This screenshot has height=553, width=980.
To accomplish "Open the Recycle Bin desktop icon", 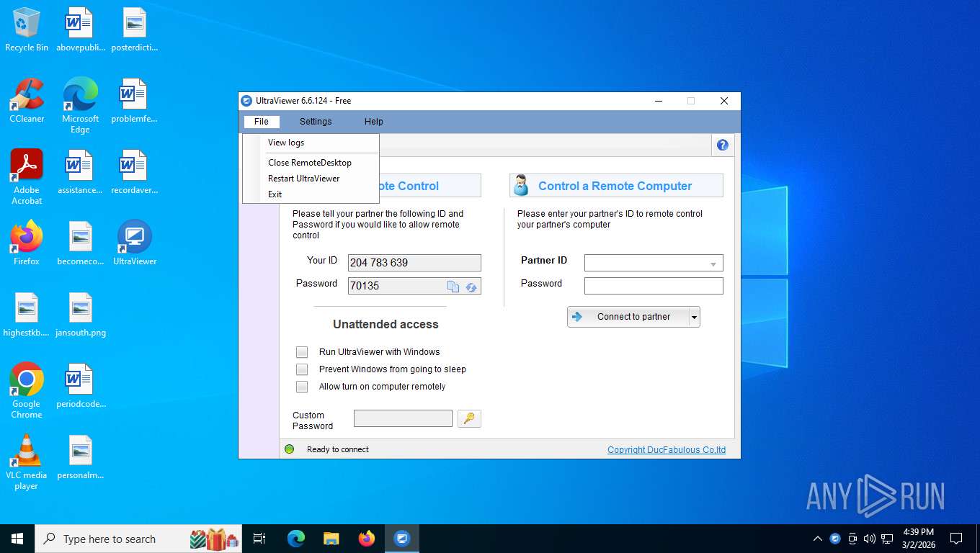I will (27, 30).
